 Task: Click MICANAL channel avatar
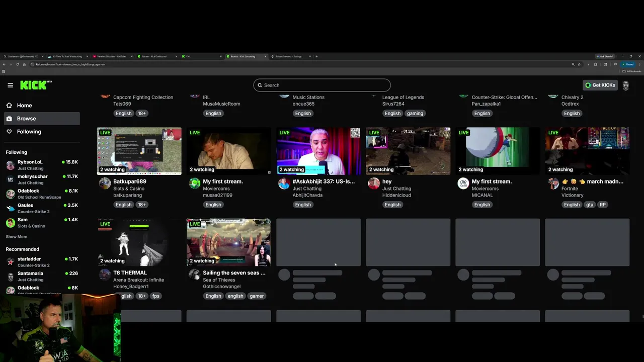click(463, 183)
